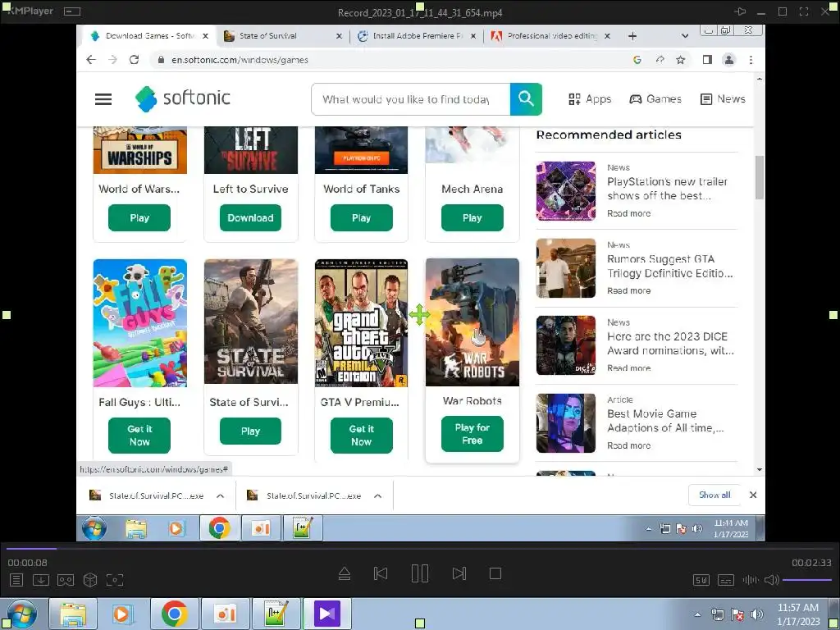This screenshot has height=630, width=840.
Task: Toggle KMPlayer fullscreen icon in title bar
Action: [804, 11]
